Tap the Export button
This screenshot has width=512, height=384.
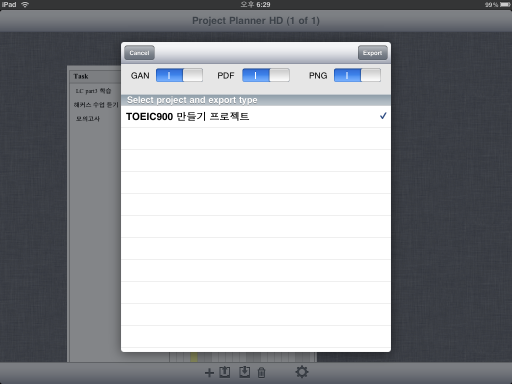pos(373,53)
